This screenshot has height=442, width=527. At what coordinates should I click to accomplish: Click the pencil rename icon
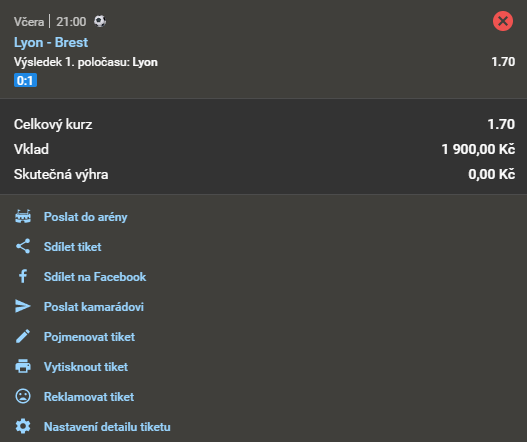(23, 336)
